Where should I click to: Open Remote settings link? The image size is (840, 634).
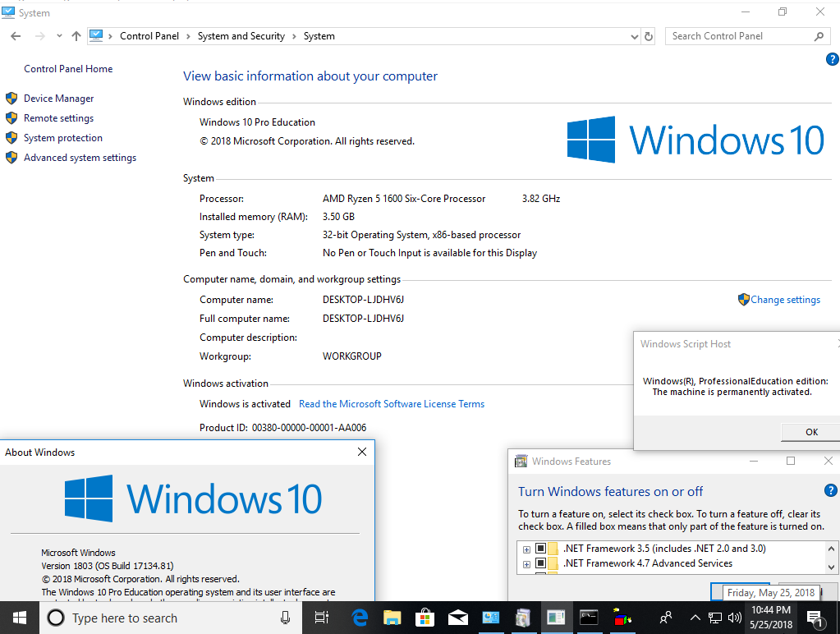tap(58, 118)
